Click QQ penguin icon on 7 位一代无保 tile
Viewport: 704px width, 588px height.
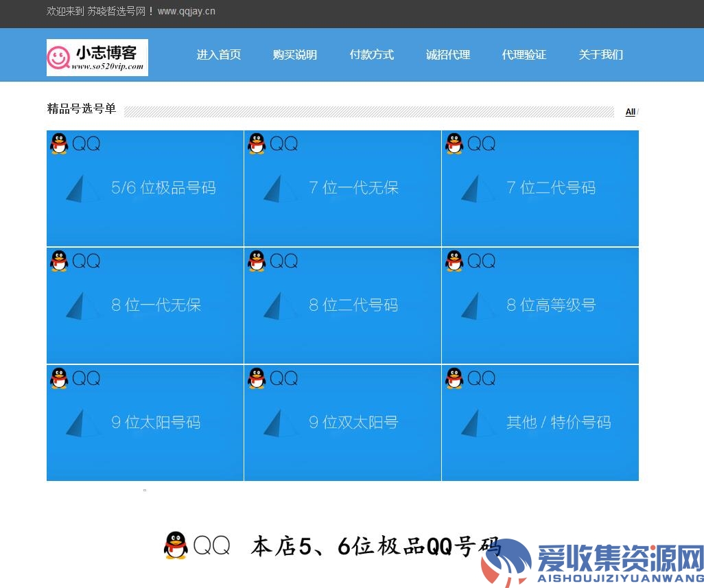click(257, 143)
